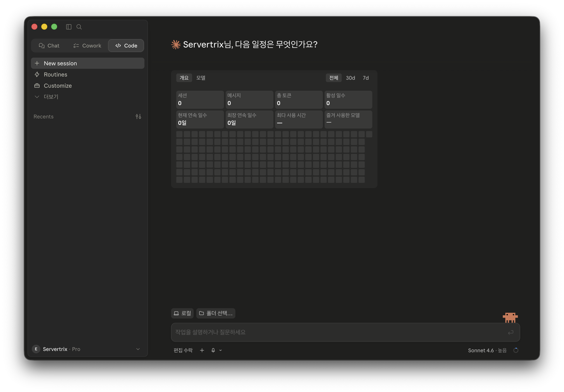564x392 pixels.
Task: Click the 폴더 선택 folder button
Action: tap(216, 313)
